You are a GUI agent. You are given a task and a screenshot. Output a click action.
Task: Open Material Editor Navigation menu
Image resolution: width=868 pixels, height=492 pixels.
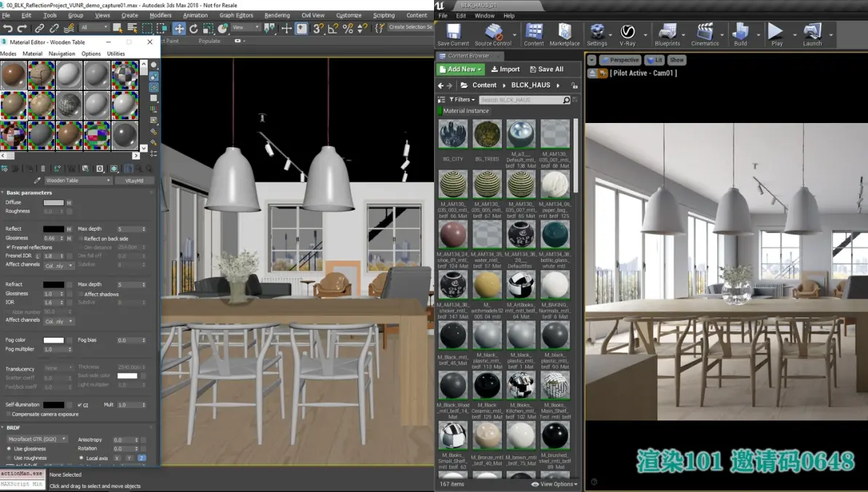click(61, 54)
